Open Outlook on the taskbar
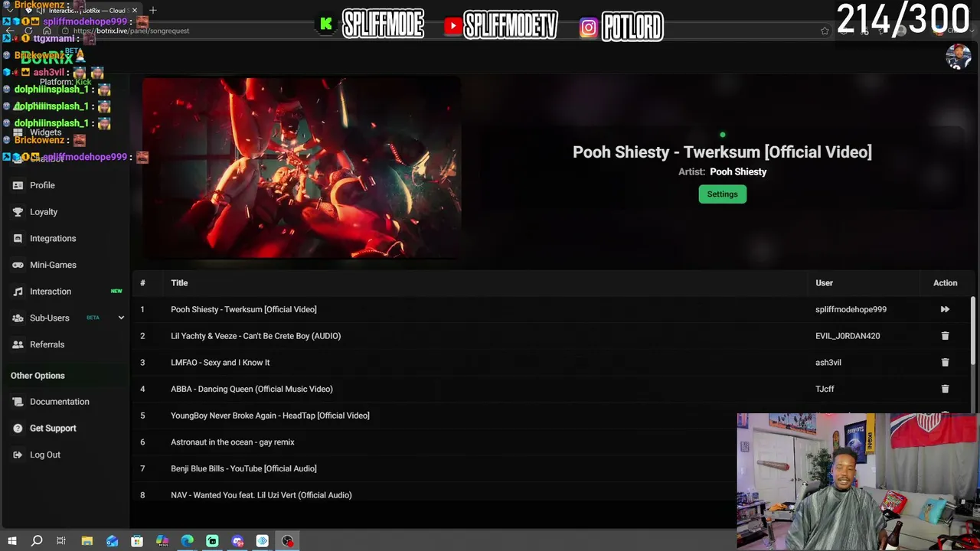The image size is (980, 551). pyautogui.click(x=112, y=541)
